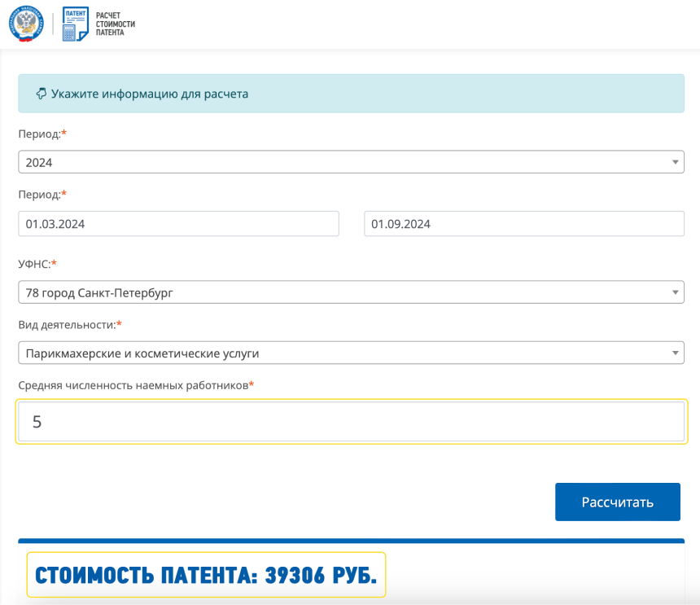The image size is (700, 605).
Task: Open the year Период dropdown showing 2024
Action: (350, 162)
